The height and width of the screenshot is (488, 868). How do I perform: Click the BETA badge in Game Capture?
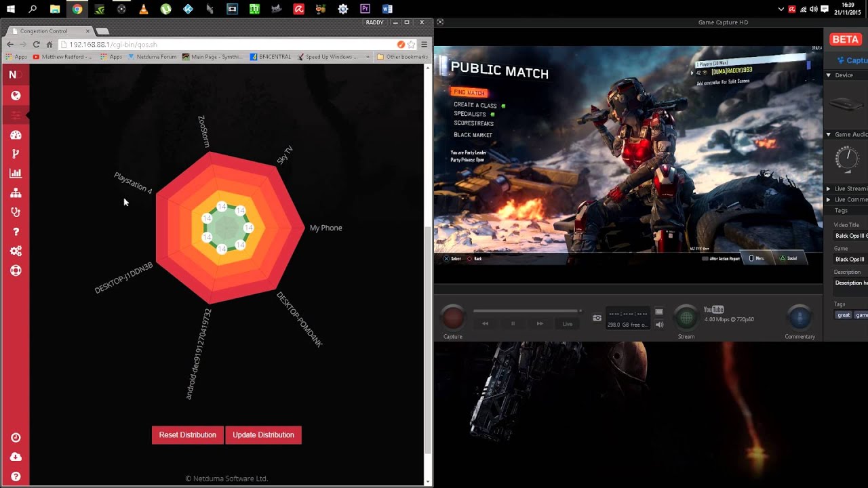846,39
